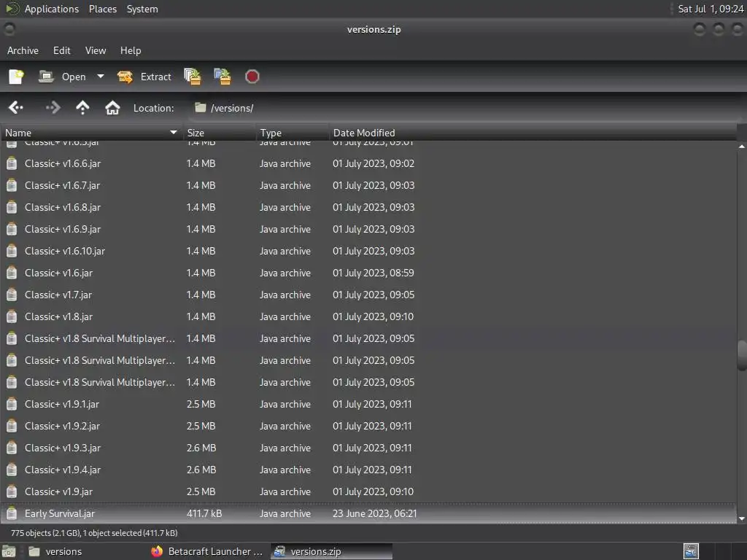Click the clock showing Sat Jul 1, 09:24
Image resolution: width=747 pixels, height=560 pixels.
(711, 9)
